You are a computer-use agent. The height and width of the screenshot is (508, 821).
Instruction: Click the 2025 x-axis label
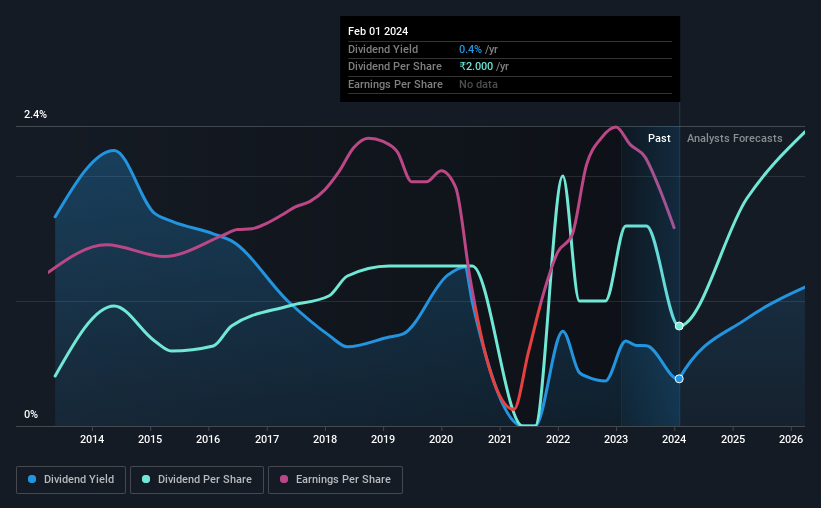click(x=733, y=439)
